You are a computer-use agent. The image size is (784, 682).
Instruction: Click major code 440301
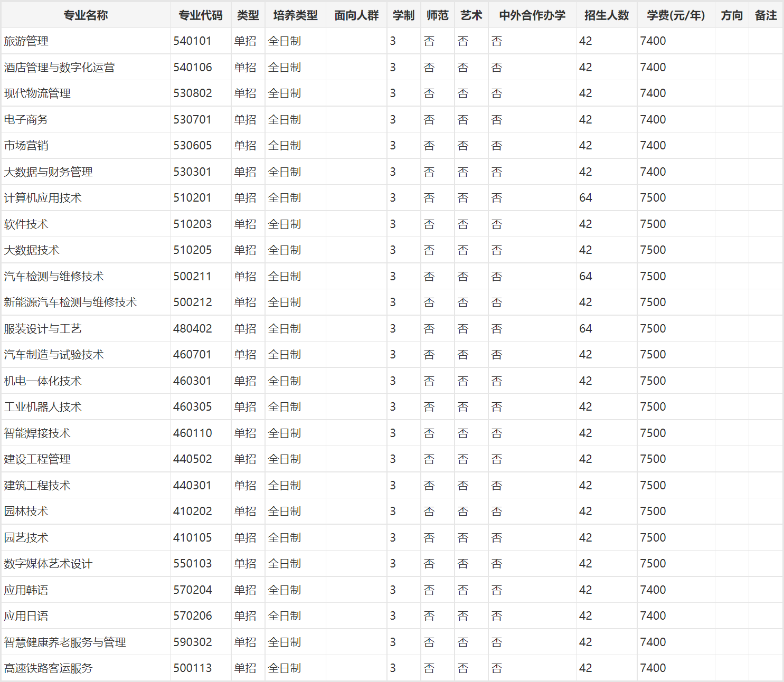pyautogui.click(x=193, y=486)
